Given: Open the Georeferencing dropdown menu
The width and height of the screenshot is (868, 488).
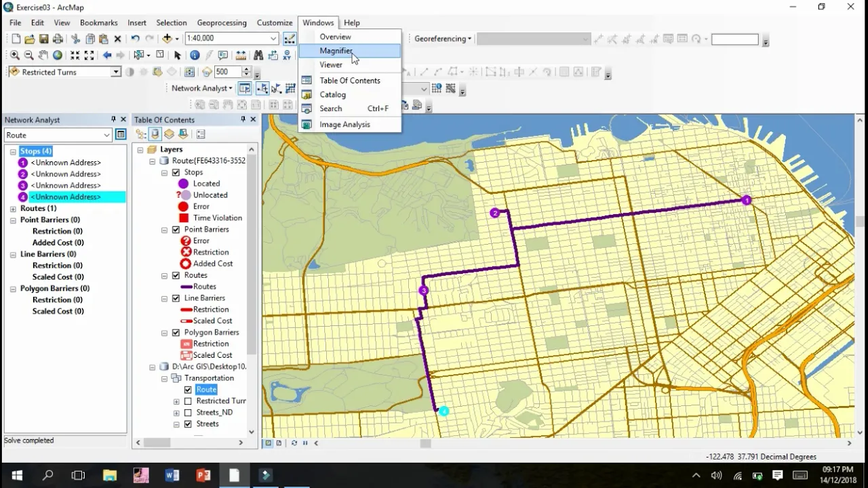Looking at the screenshot, I should [443, 39].
